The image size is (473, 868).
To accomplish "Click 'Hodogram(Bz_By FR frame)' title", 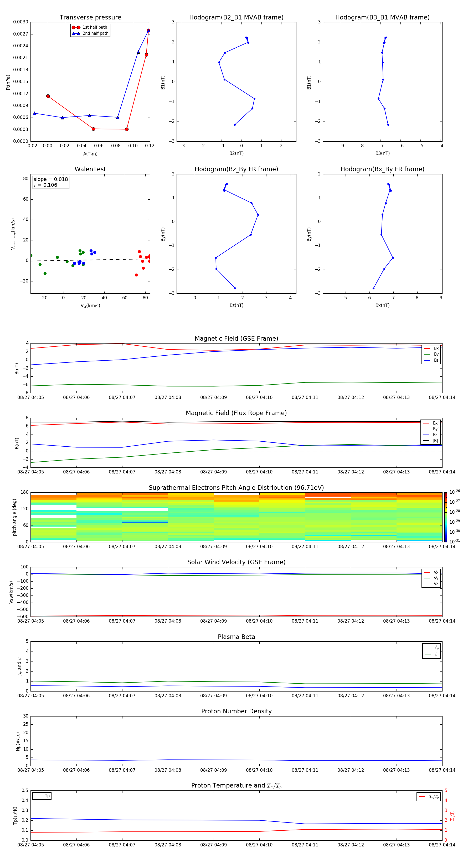I will tap(236, 169).
